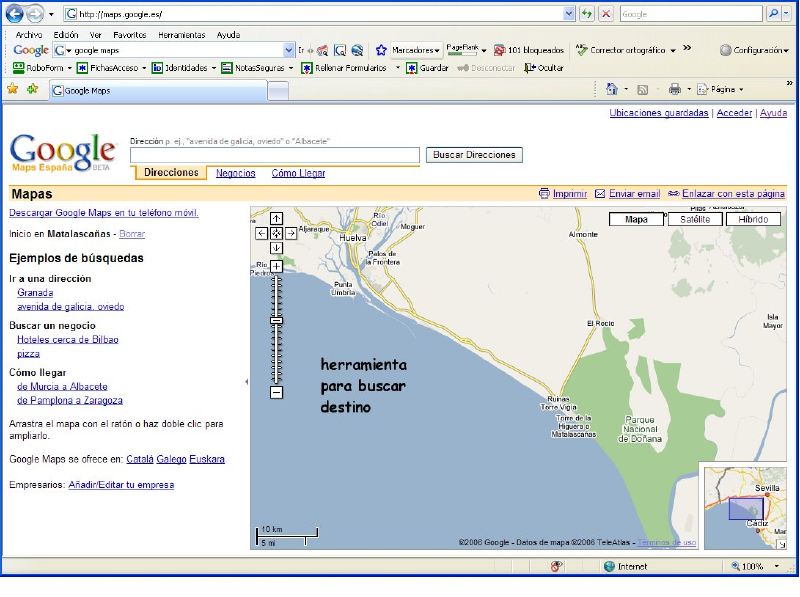Switch map view to Satélite
This screenshot has width=800, height=597.
(x=695, y=219)
